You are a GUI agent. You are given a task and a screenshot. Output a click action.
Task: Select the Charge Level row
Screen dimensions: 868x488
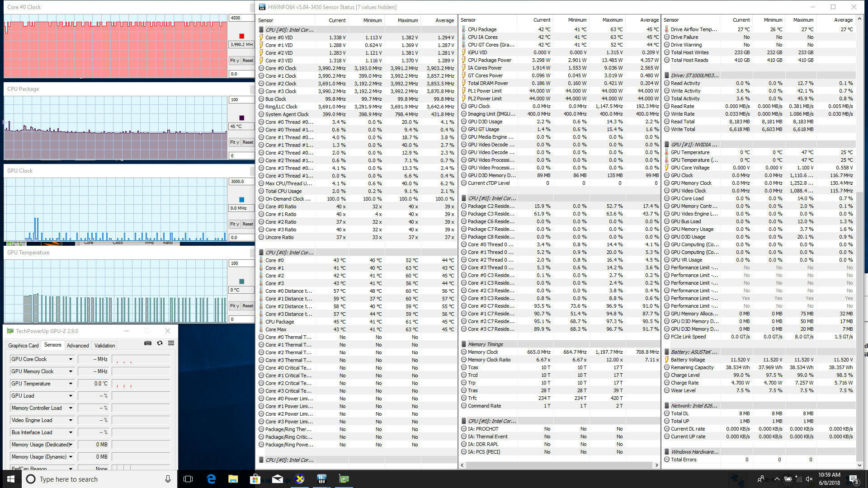click(759, 375)
